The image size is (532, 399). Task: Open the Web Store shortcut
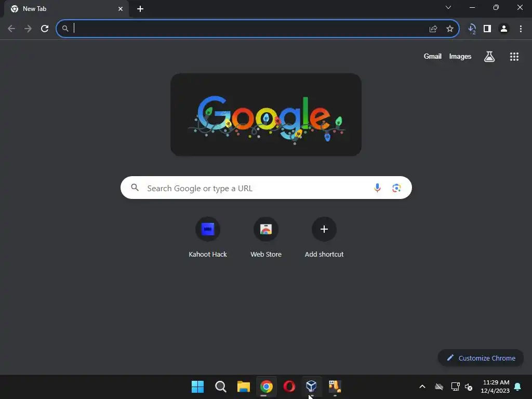tap(266, 237)
